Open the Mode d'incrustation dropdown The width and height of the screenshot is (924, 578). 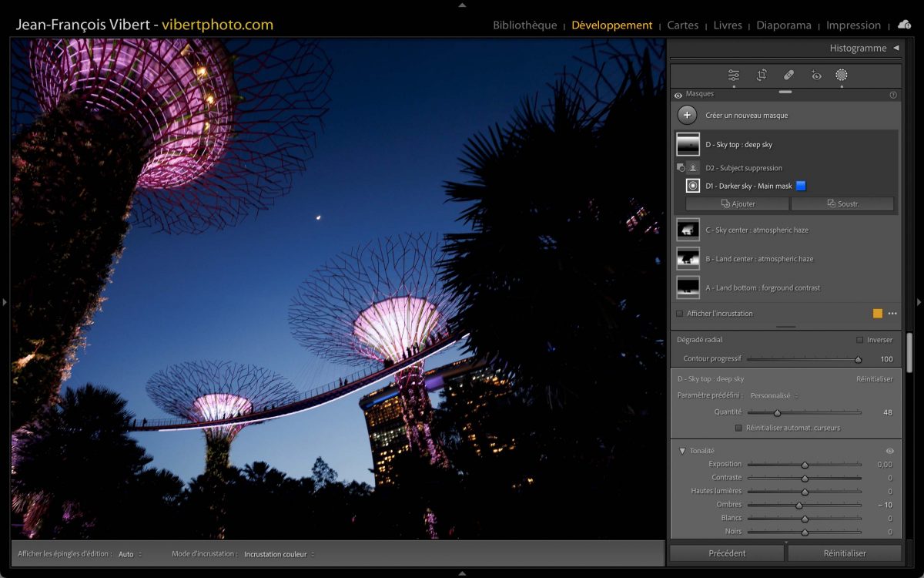(279, 554)
